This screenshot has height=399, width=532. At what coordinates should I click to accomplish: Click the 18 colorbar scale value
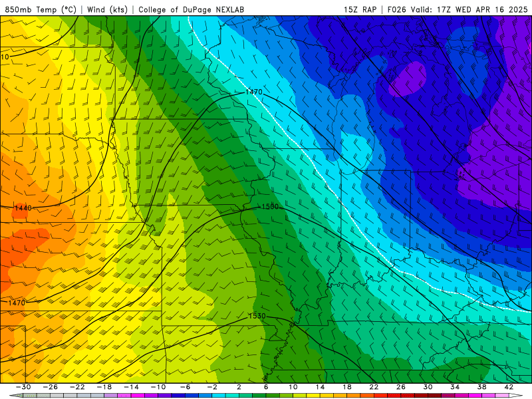tap(347, 387)
